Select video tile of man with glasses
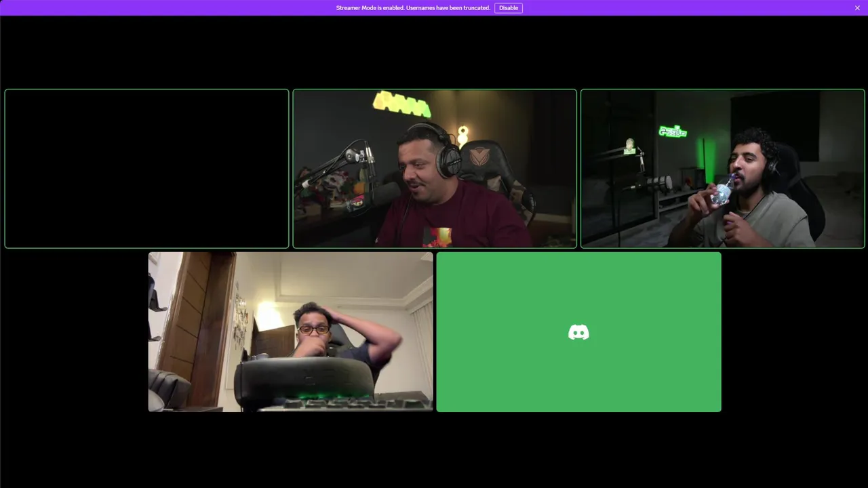The height and width of the screenshot is (488, 868). point(290,332)
